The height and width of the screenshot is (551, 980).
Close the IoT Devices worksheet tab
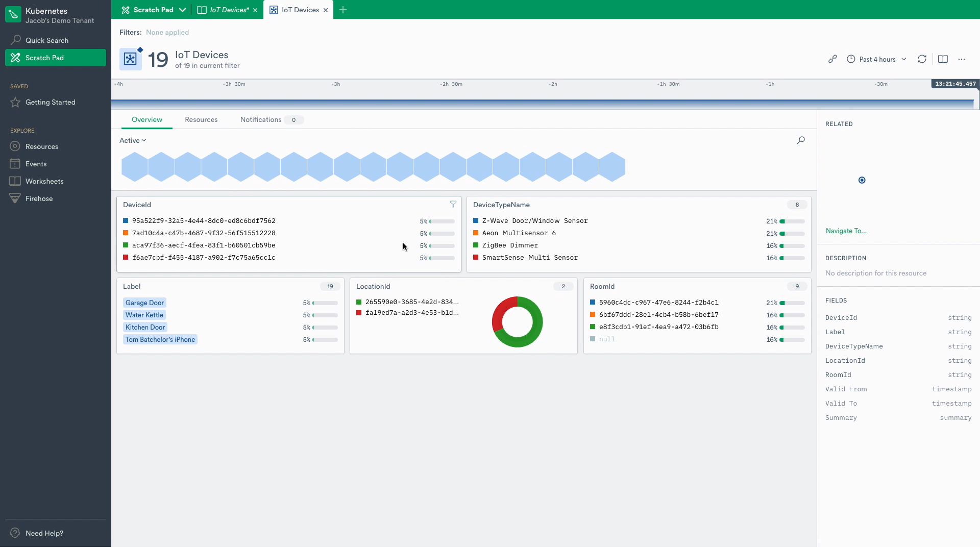click(x=255, y=10)
